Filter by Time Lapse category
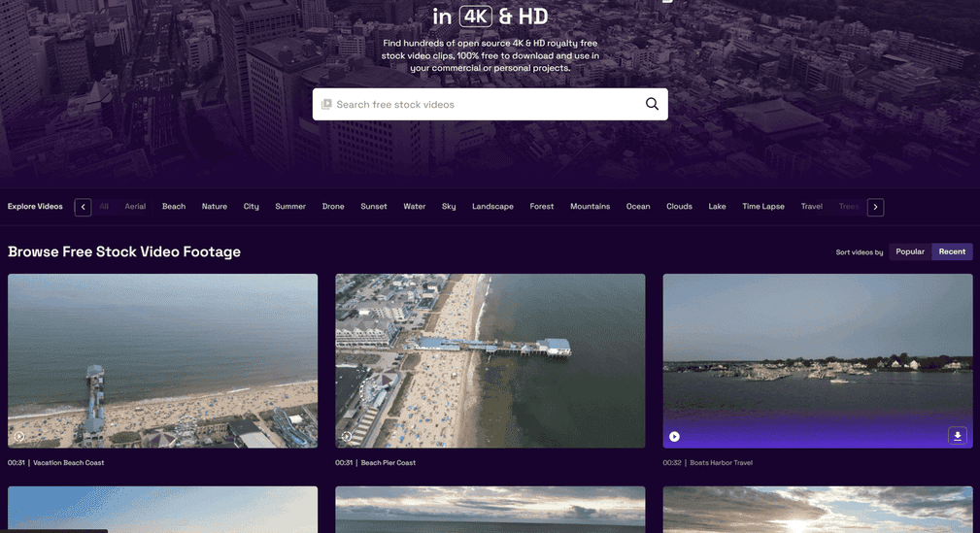 pyautogui.click(x=763, y=206)
